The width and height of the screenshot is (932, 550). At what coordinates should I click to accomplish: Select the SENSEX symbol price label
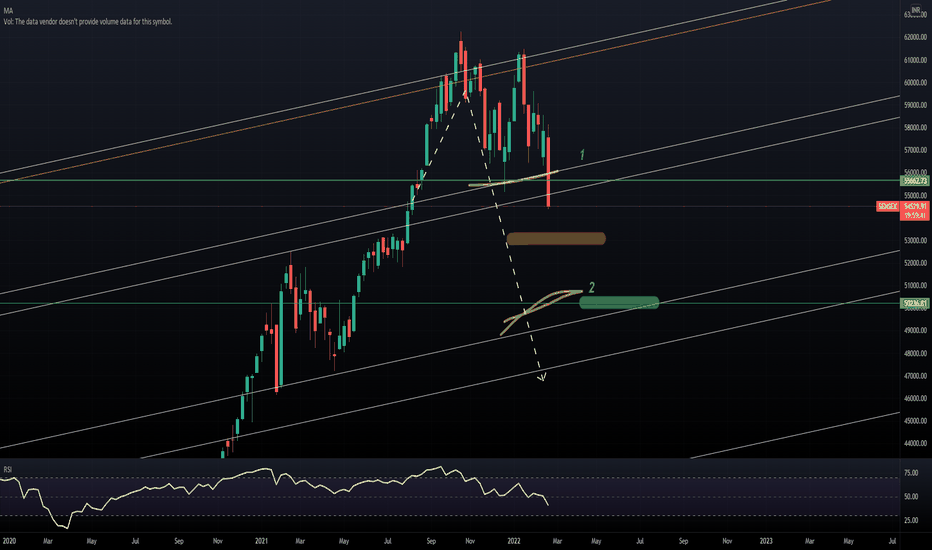[888, 206]
